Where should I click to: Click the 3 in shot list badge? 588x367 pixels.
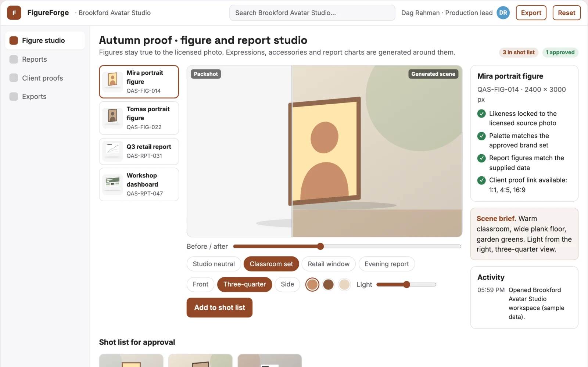pyautogui.click(x=519, y=53)
